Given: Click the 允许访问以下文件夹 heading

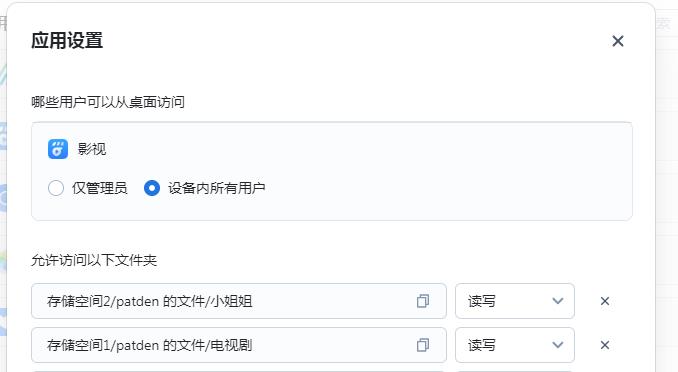Looking at the screenshot, I should click(94, 260).
